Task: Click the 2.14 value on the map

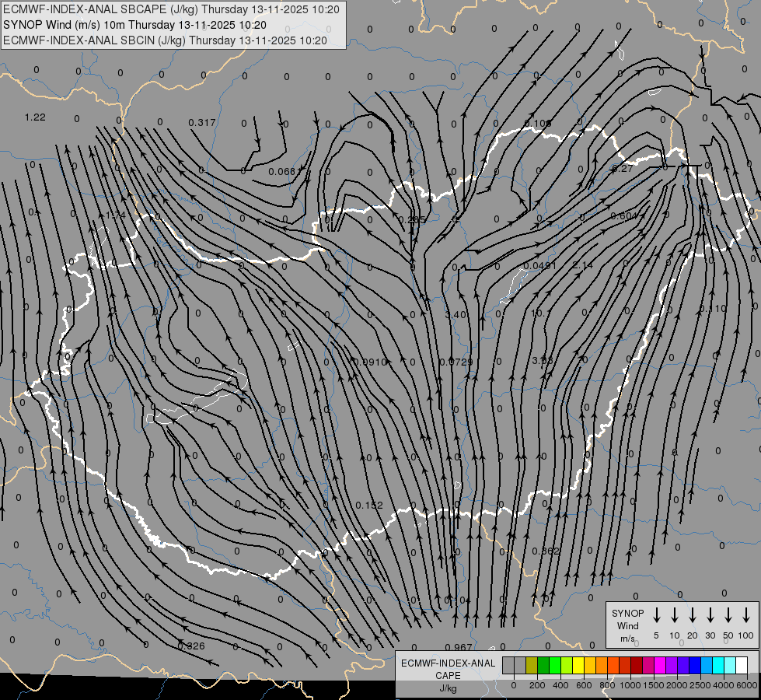Action: point(582,265)
